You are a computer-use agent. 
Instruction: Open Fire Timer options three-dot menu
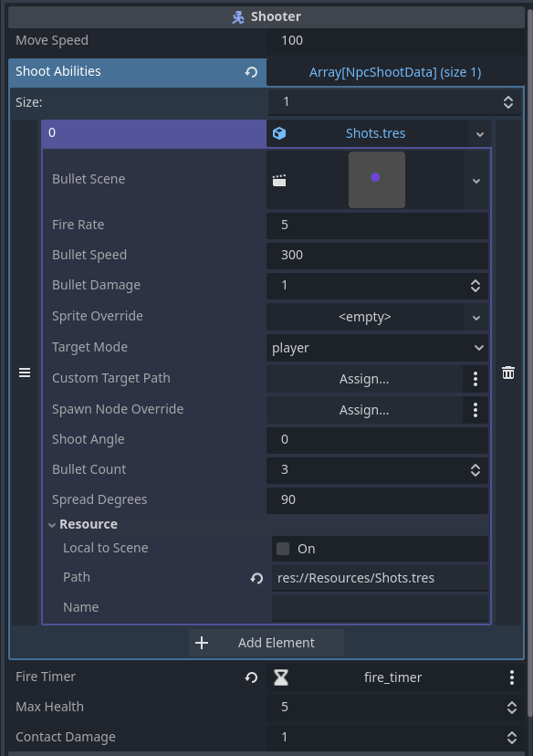[x=512, y=677]
